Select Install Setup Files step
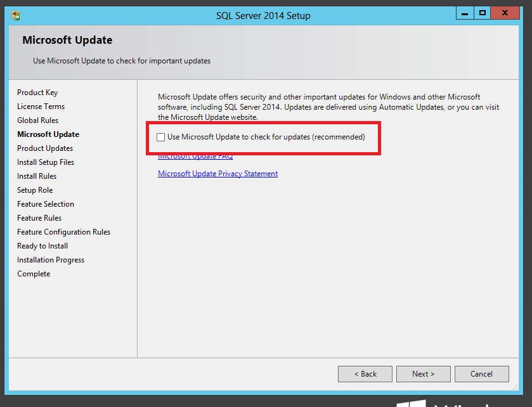Viewport: 532px width, 407px height. 46,162
